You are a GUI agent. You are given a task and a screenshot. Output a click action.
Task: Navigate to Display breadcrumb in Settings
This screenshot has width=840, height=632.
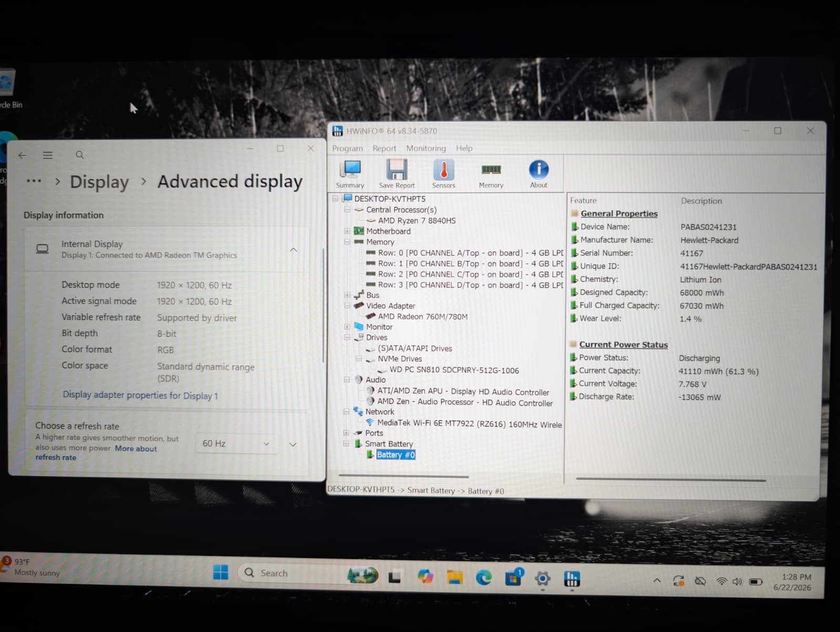99,182
